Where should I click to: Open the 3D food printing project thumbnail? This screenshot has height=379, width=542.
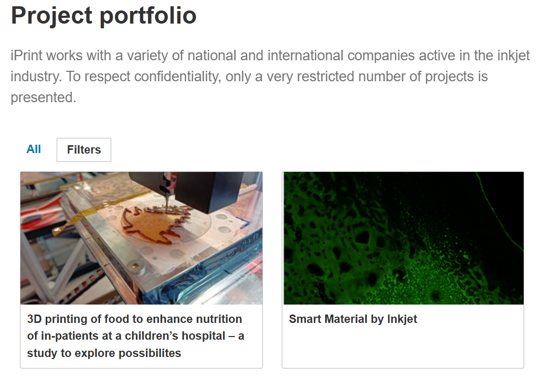point(141,238)
